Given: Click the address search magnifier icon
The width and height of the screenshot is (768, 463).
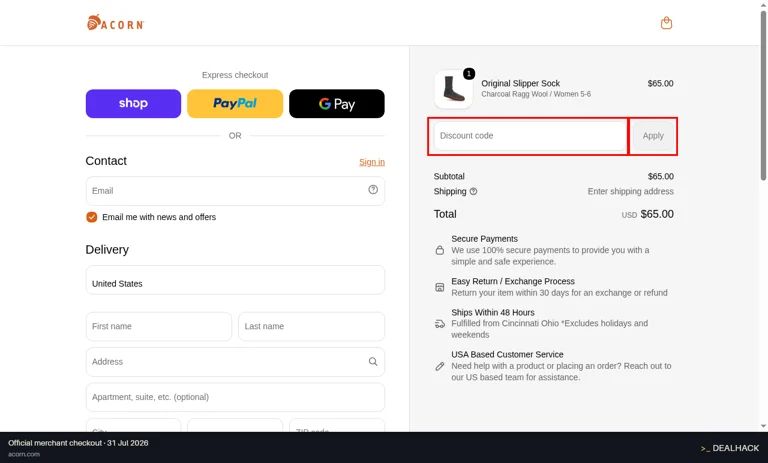Looking at the screenshot, I should pos(373,362).
